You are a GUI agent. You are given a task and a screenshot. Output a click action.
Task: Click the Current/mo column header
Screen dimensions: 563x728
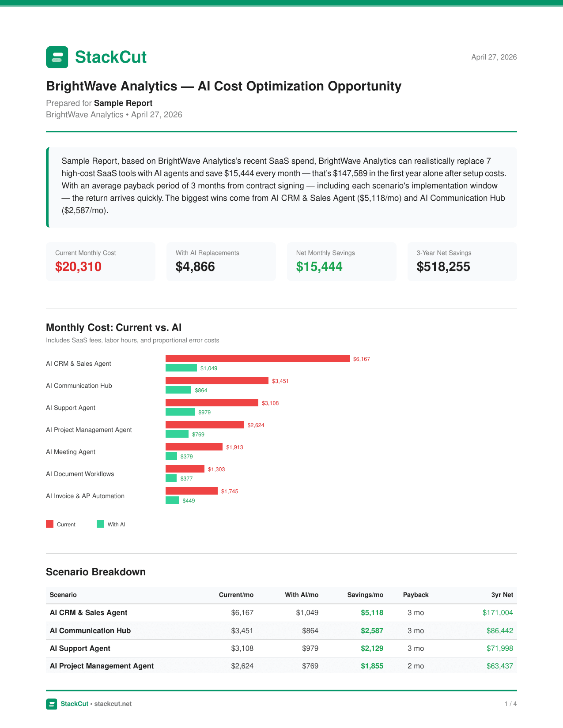click(236, 595)
